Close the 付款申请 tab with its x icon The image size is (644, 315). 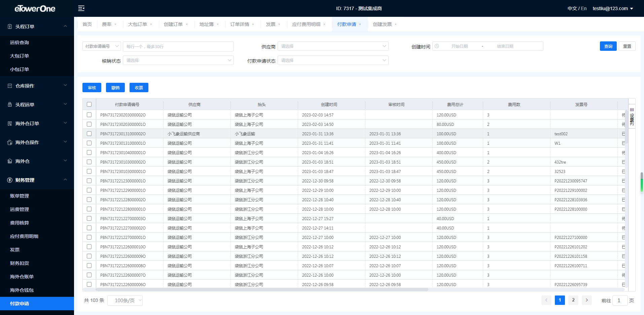360,24
